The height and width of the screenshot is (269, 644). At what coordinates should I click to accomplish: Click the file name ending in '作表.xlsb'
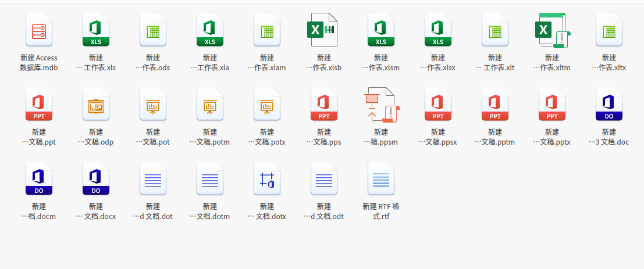[324, 63]
